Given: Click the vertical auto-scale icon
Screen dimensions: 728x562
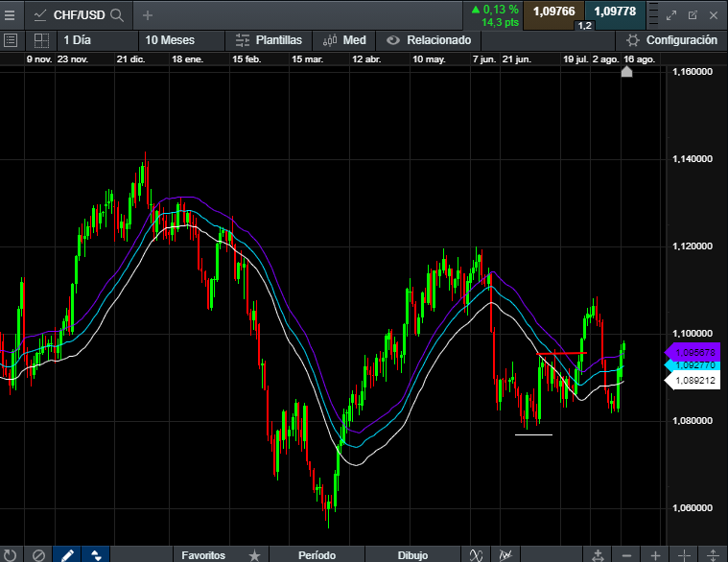Looking at the screenshot, I should click(x=598, y=555).
